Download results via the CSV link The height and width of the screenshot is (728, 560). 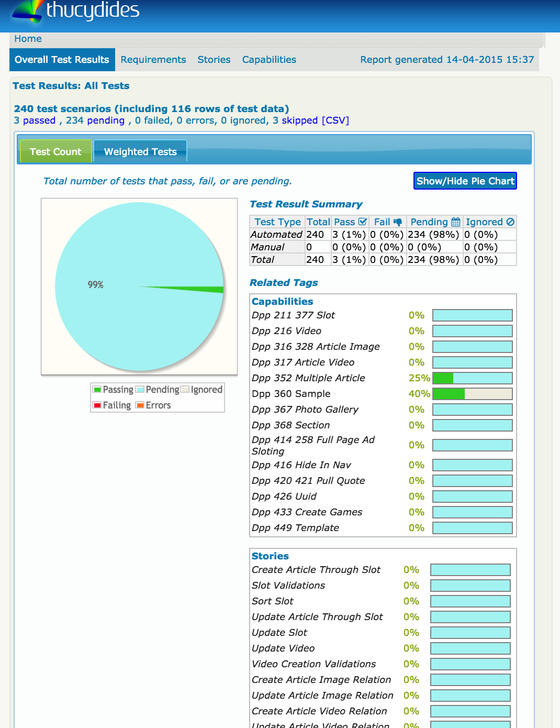point(335,120)
